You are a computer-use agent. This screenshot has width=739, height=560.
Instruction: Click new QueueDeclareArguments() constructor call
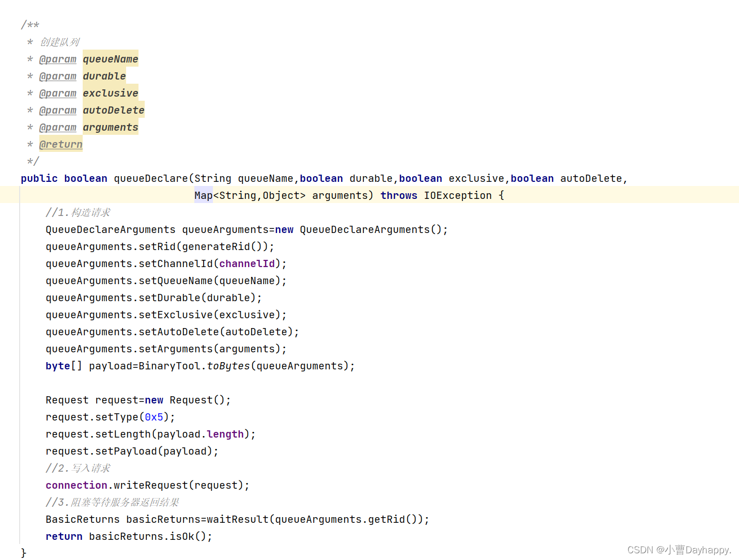(x=362, y=229)
